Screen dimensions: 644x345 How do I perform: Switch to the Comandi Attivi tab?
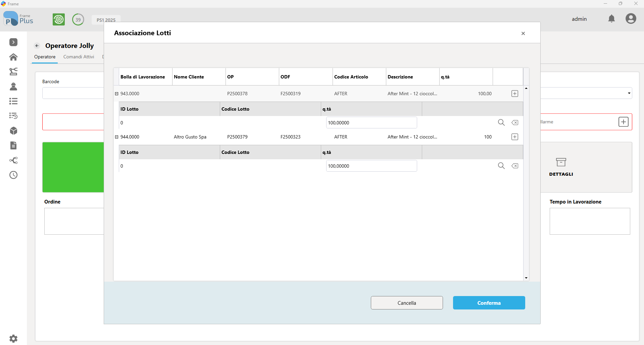[x=79, y=57]
